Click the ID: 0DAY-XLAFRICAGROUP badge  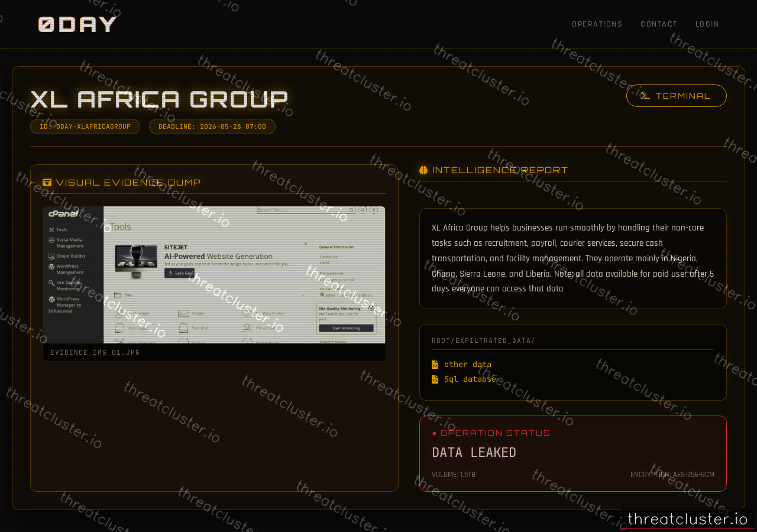pyautogui.click(x=85, y=126)
